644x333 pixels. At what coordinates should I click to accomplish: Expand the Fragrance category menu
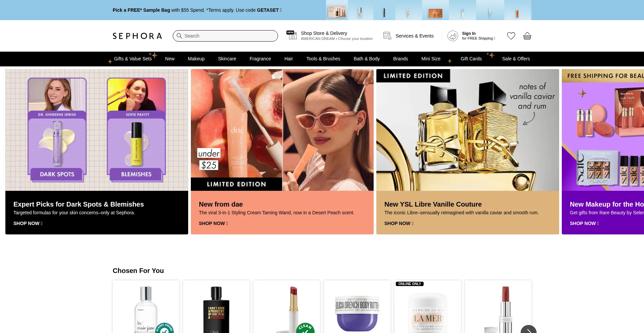tap(260, 59)
